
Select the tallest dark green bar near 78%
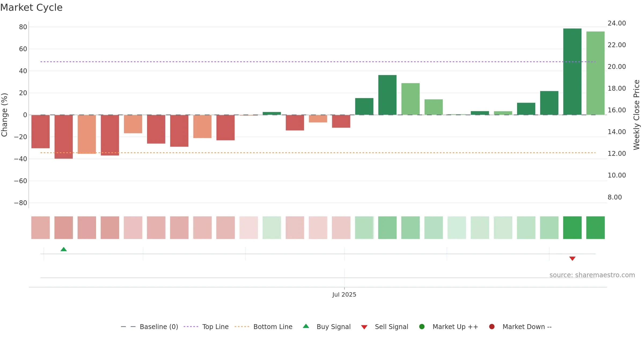coord(572,72)
